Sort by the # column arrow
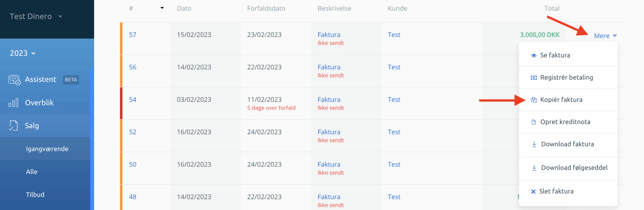Viewport: 644px width, 210px height. [x=162, y=8]
